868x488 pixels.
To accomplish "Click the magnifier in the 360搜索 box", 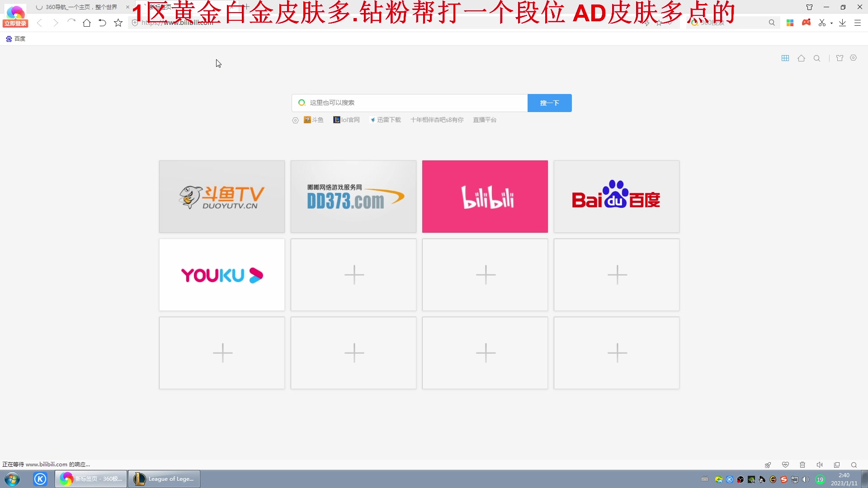I will [772, 23].
